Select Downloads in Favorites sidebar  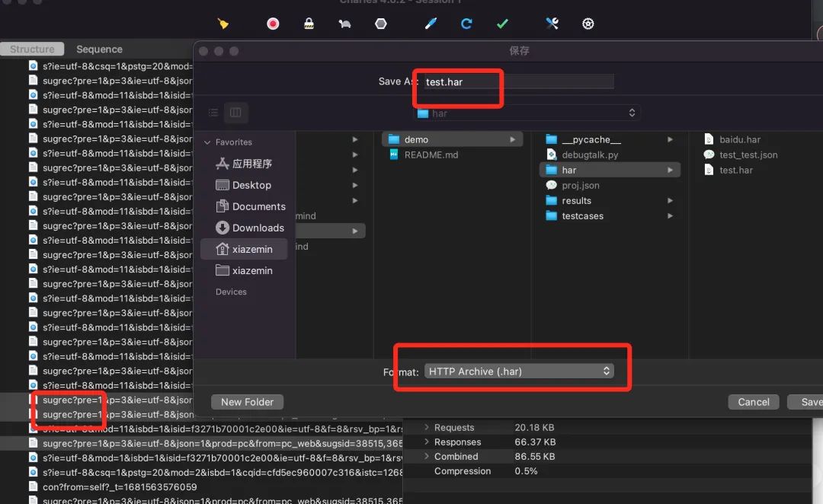244,228
